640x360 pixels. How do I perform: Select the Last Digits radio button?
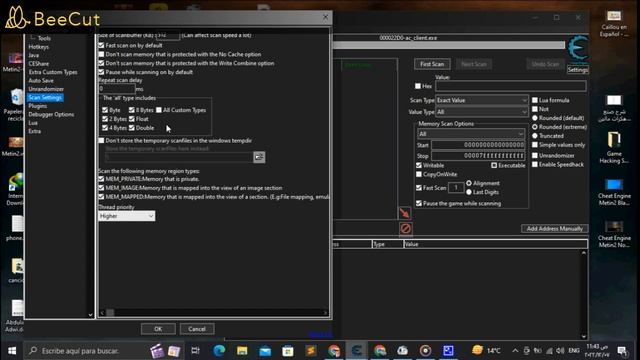click(469, 192)
